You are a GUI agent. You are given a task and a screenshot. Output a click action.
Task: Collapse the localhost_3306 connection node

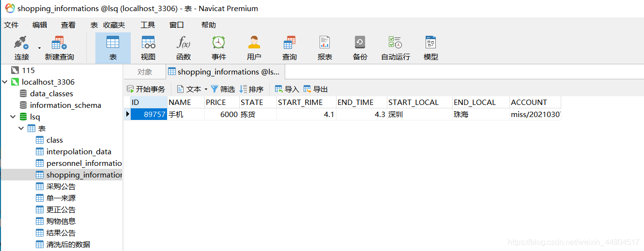click(x=5, y=82)
